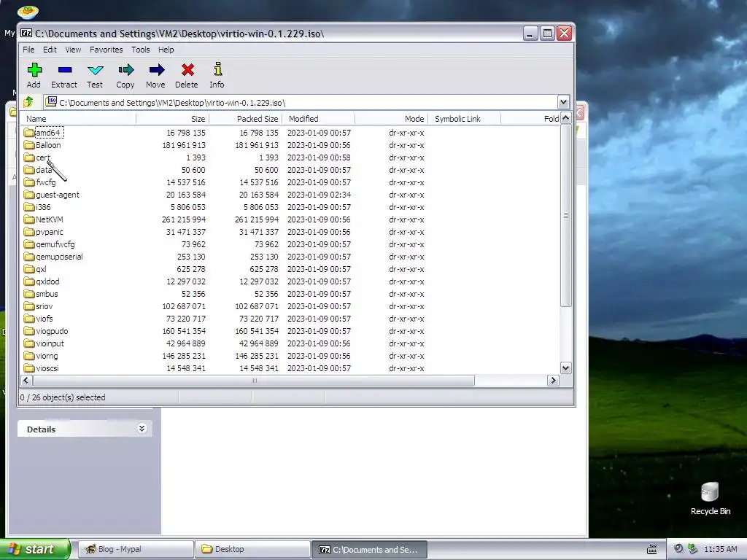Click the Add toolbar icon
This screenshot has width=747, height=560.
[34, 70]
